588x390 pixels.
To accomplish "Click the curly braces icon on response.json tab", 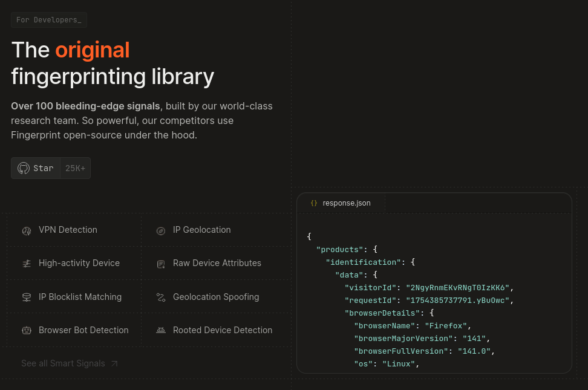I will coord(314,203).
